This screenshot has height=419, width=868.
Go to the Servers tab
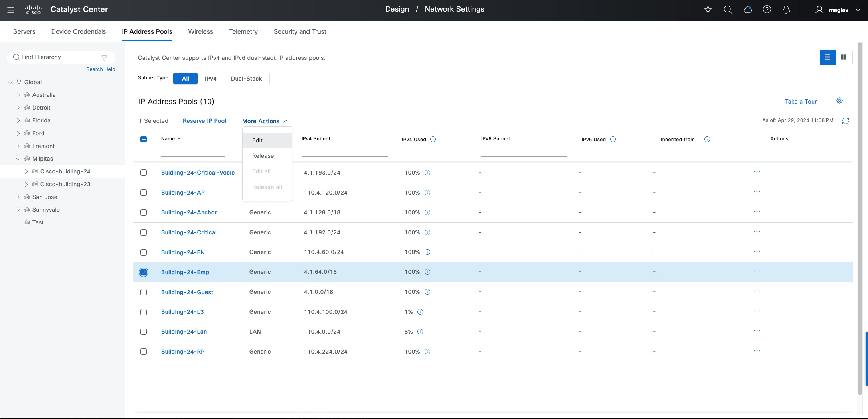click(x=24, y=31)
